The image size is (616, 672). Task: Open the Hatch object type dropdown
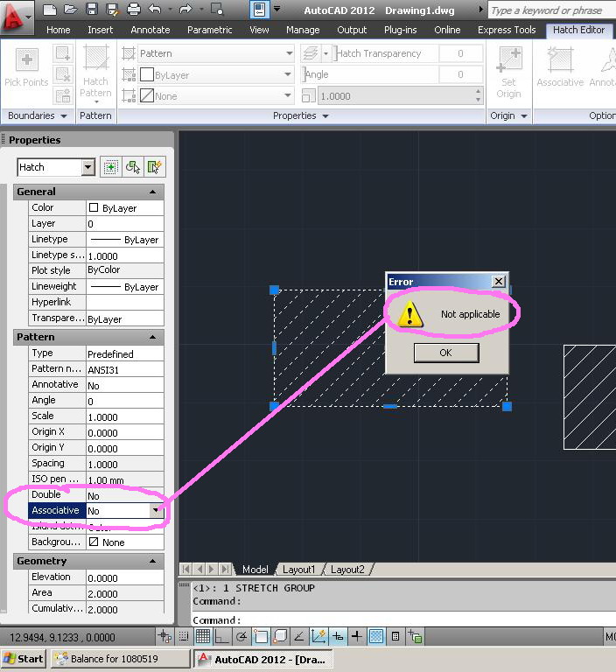(x=87, y=167)
